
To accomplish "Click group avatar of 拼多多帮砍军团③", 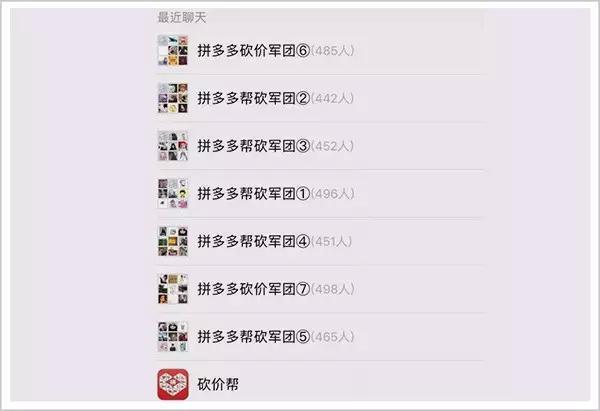I will click(173, 146).
